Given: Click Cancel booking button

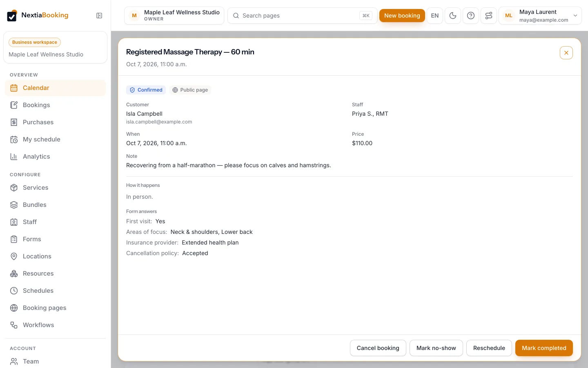Looking at the screenshot, I should click(378, 348).
